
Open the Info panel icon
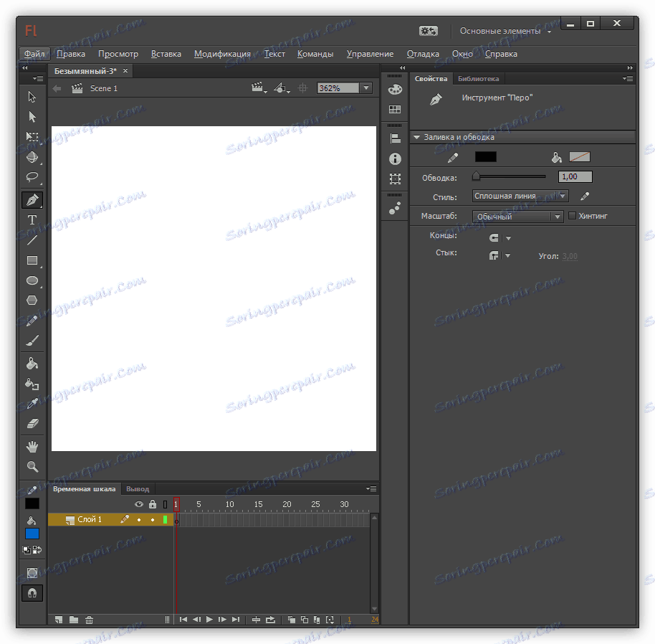pyautogui.click(x=395, y=158)
